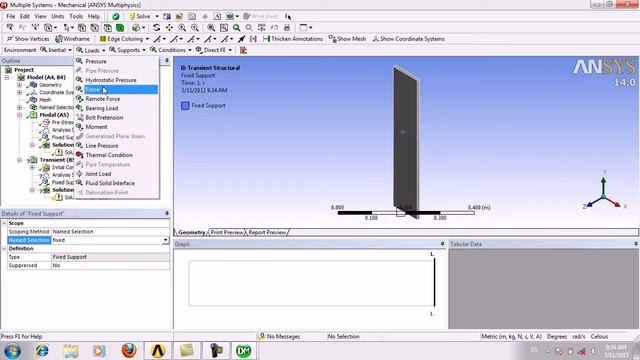This screenshot has width=640, height=360.
Task: Open the Help menu
Action: [94, 16]
